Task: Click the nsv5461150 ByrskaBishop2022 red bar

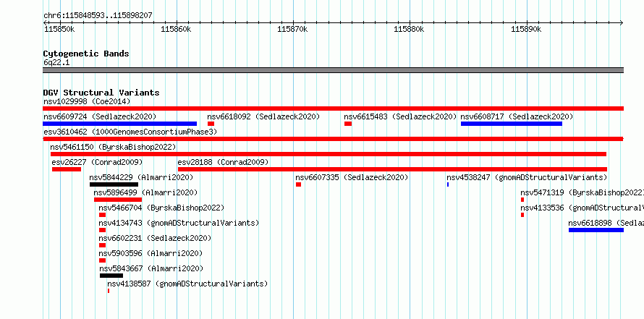Action: (329, 154)
